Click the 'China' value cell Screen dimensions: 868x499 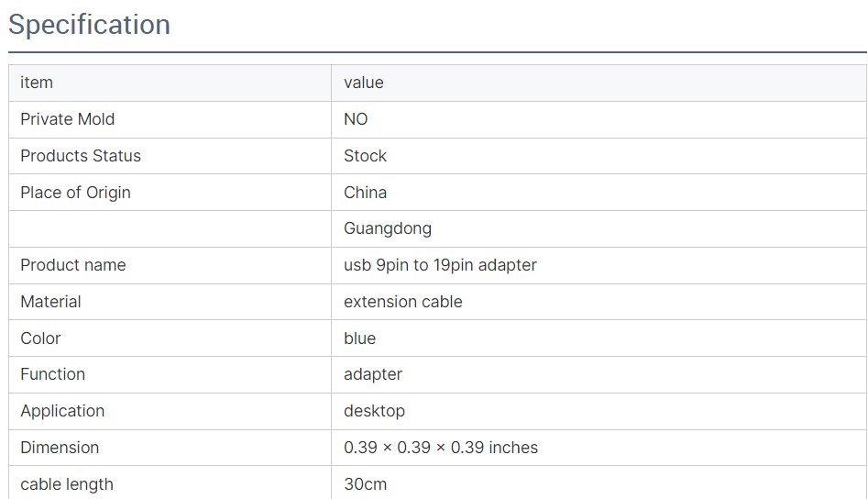(365, 193)
